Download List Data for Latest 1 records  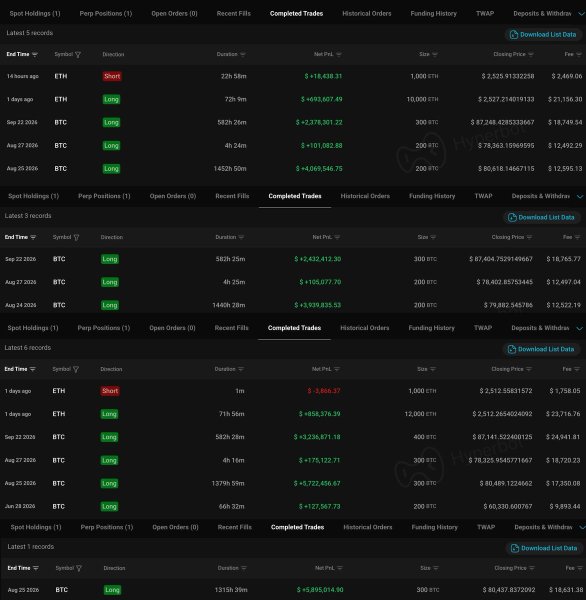click(x=544, y=548)
